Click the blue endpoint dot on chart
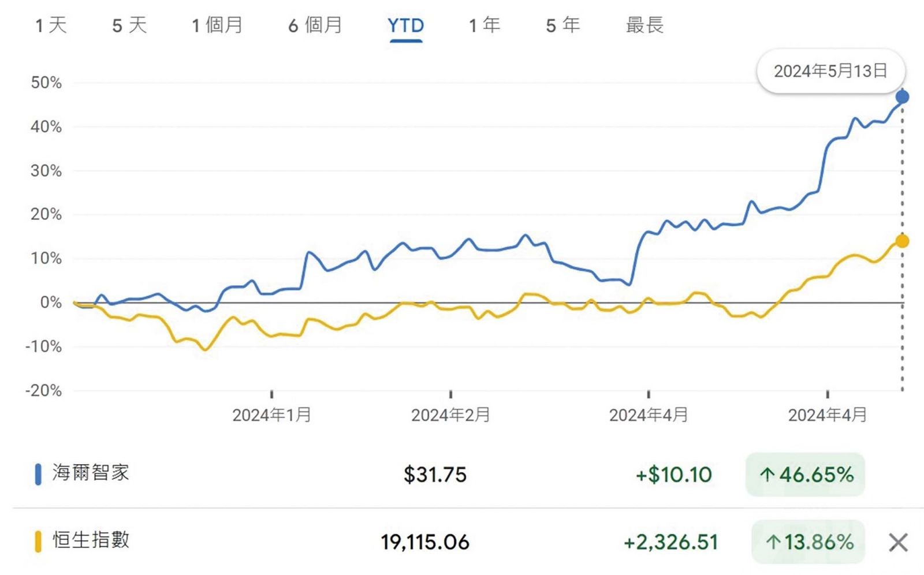The width and height of the screenshot is (924, 575). (x=902, y=97)
